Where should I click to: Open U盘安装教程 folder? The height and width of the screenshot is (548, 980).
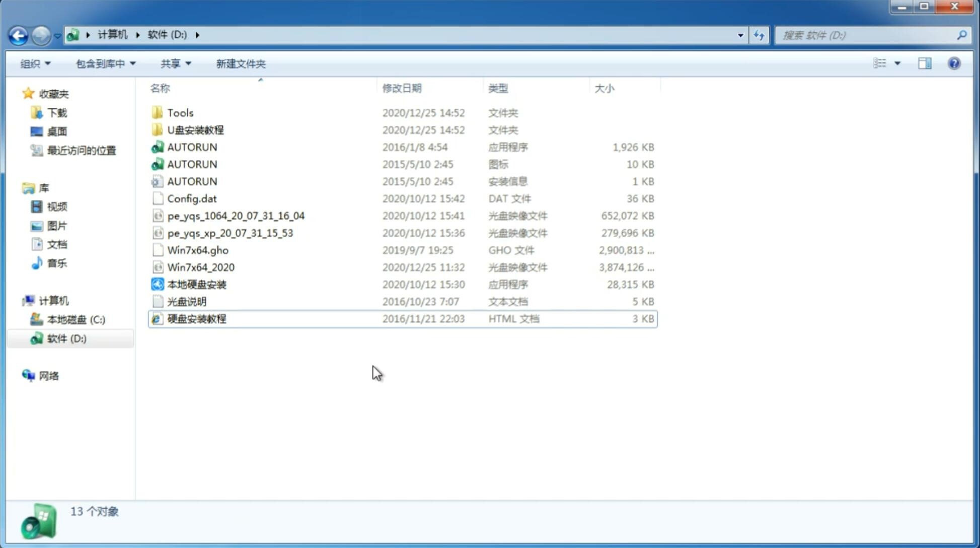[195, 130]
